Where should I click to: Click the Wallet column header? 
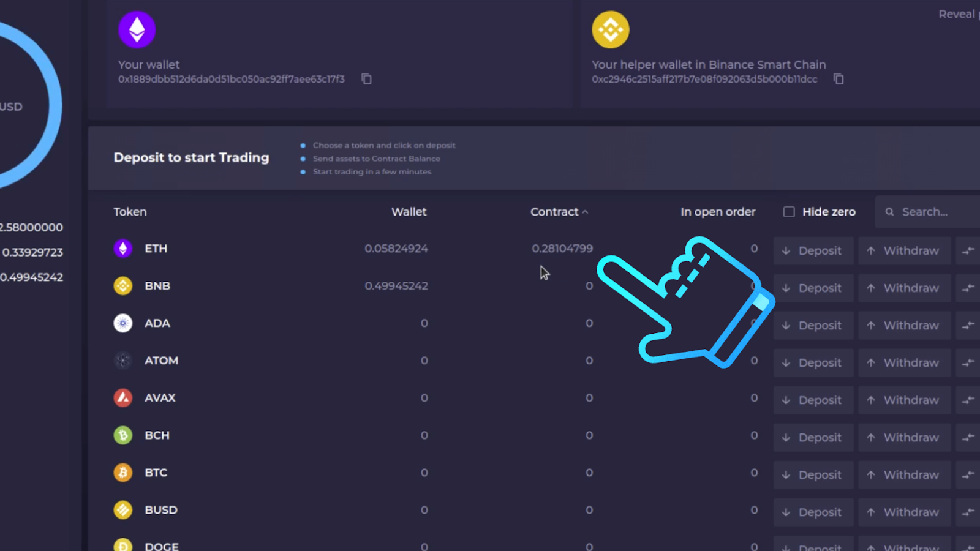click(409, 212)
